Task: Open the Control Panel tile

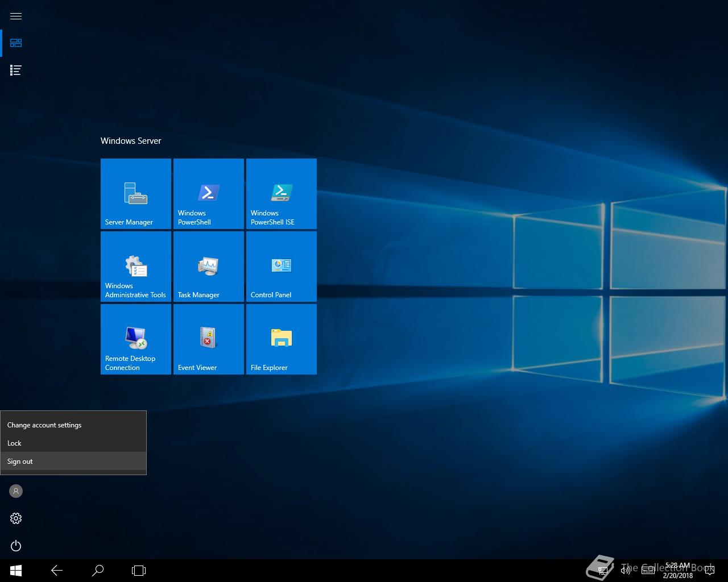Action: (281, 267)
